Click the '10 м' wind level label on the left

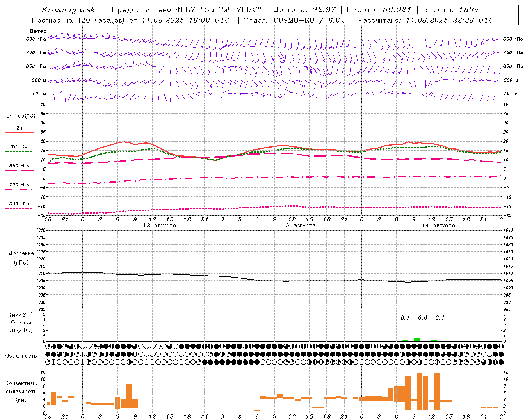39,94
